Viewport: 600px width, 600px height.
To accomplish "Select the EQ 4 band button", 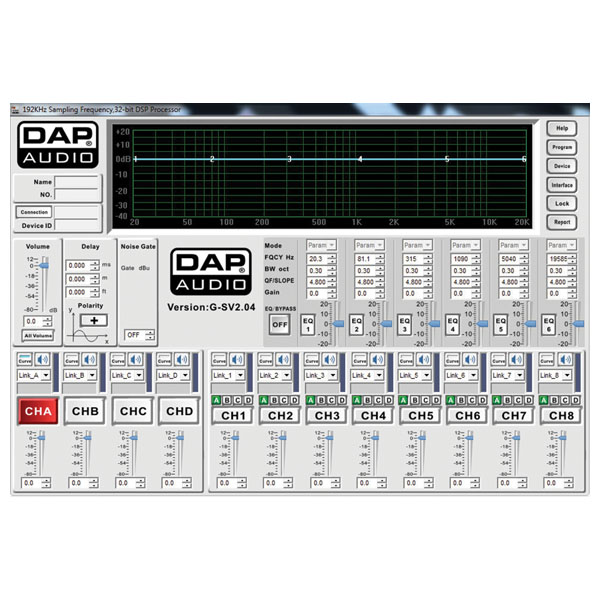I will (452, 324).
